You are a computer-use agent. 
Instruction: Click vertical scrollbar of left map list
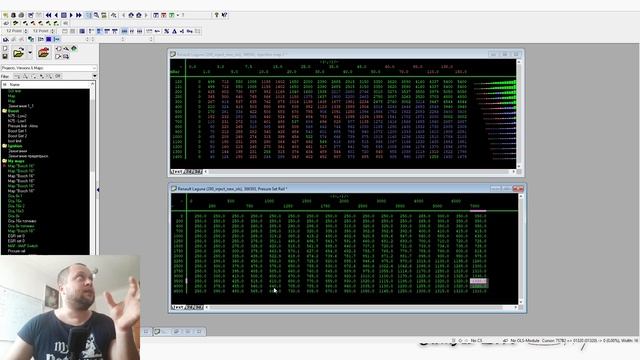(93, 168)
